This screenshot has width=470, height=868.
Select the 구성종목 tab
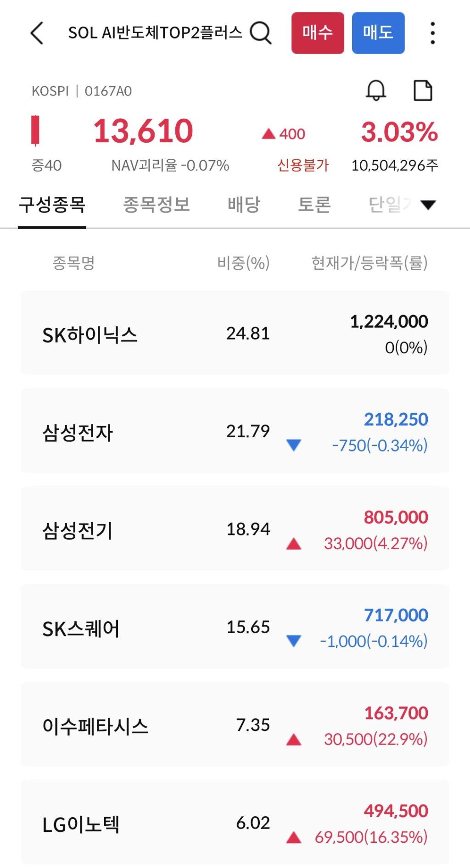tap(52, 205)
